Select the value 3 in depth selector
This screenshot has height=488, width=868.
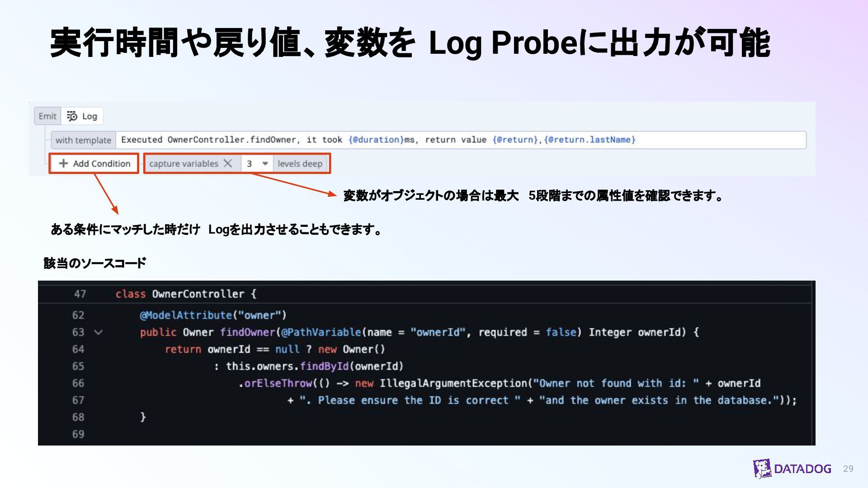coord(250,164)
